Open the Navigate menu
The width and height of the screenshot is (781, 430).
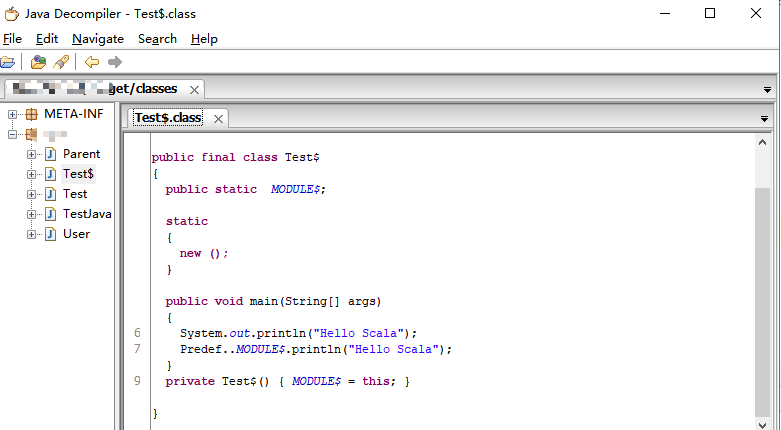98,39
